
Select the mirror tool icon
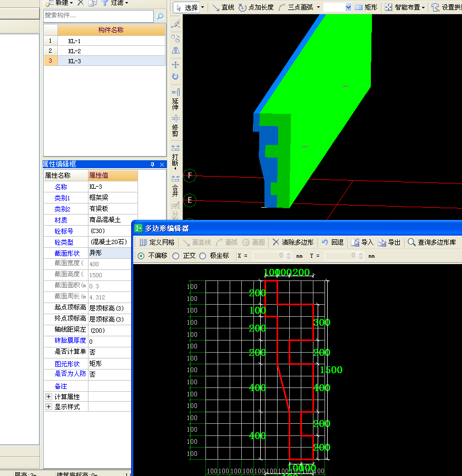[x=175, y=51]
